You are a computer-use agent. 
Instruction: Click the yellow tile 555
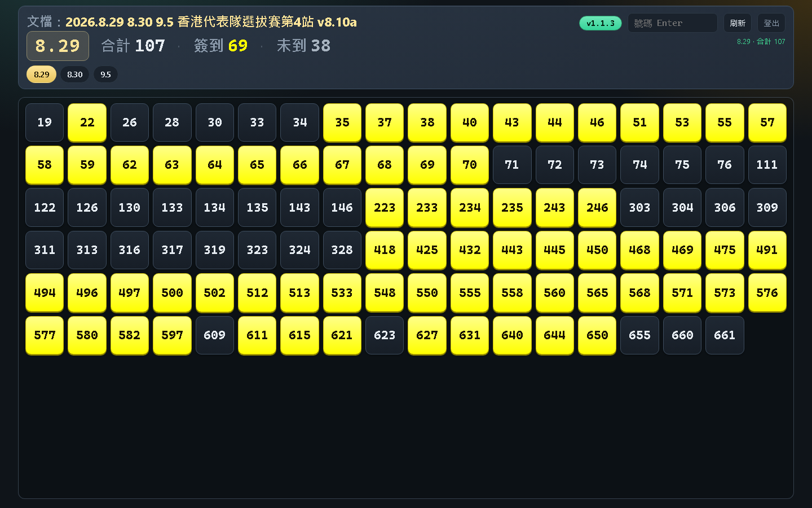tap(470, 293)
